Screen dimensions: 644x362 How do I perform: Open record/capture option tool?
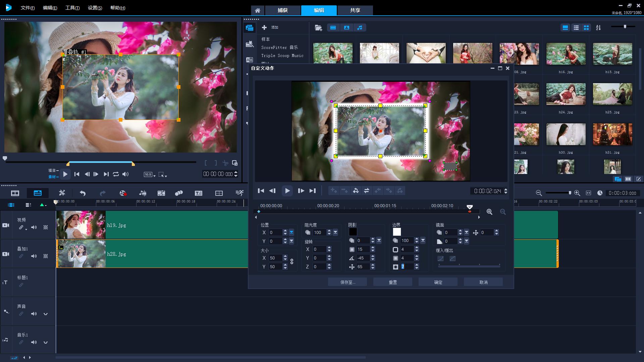[122, 193]
